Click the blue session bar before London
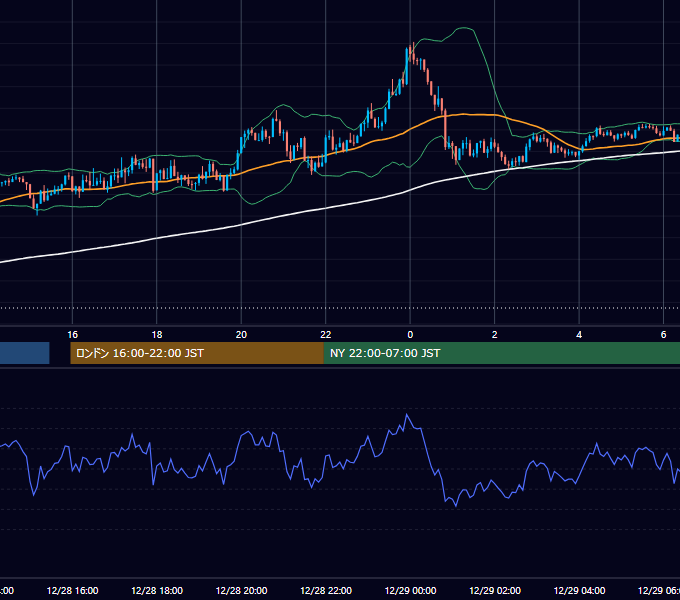Image resolution: width=680 pixels, height=600 pixels. (x=25, y=353)
